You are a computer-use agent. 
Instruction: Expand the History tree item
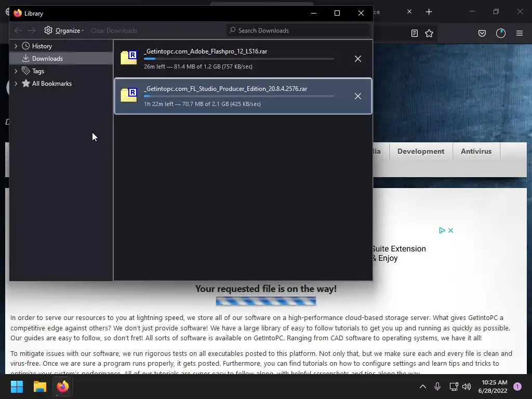tap(16, 46)
